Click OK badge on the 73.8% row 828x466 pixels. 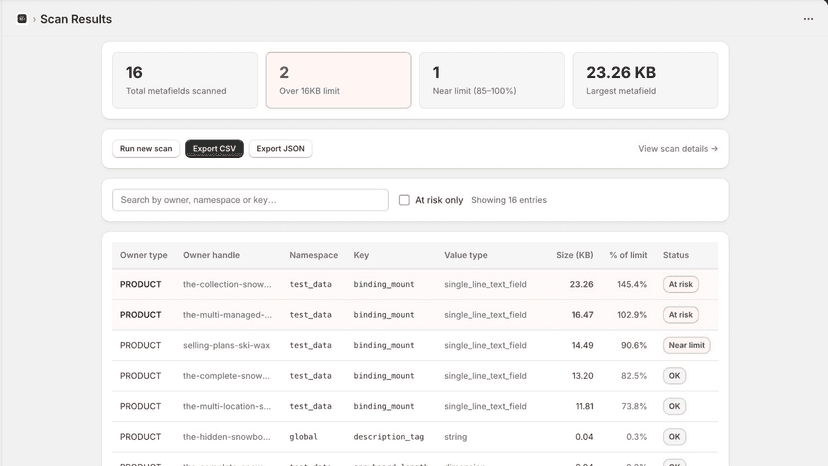[674, 406]
